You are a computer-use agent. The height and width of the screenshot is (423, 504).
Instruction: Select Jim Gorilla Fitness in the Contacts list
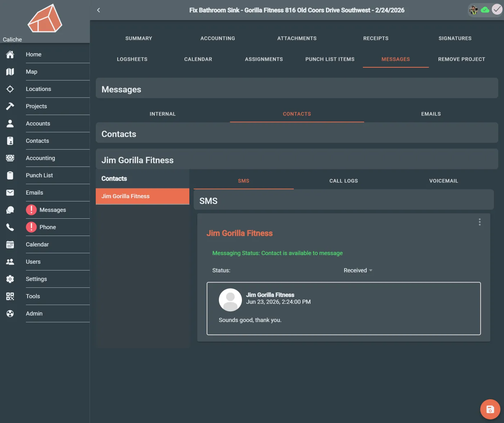point(143,196)
